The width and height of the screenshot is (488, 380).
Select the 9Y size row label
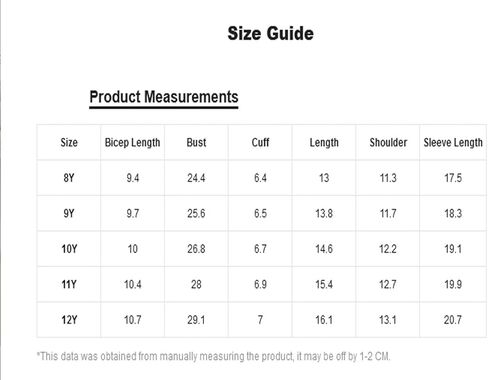pyautogui.click(x=69, y=213)
